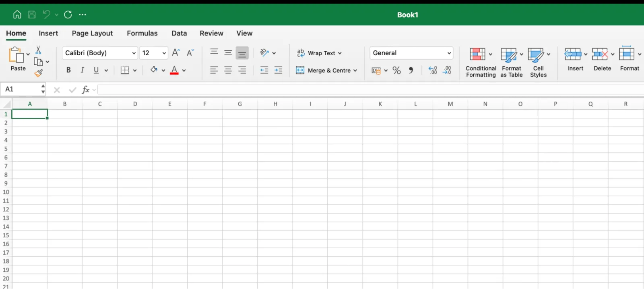Apply red font colour A

174,70
